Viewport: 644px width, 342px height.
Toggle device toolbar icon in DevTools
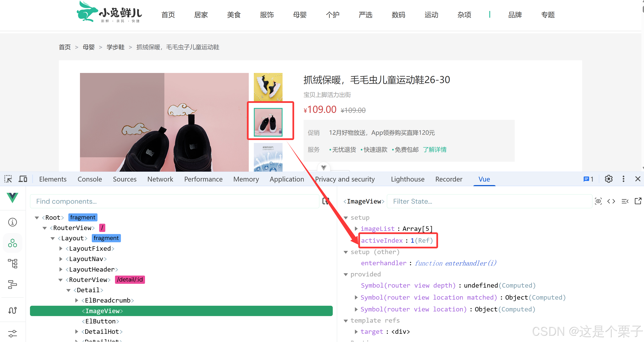tap(23, 179)
